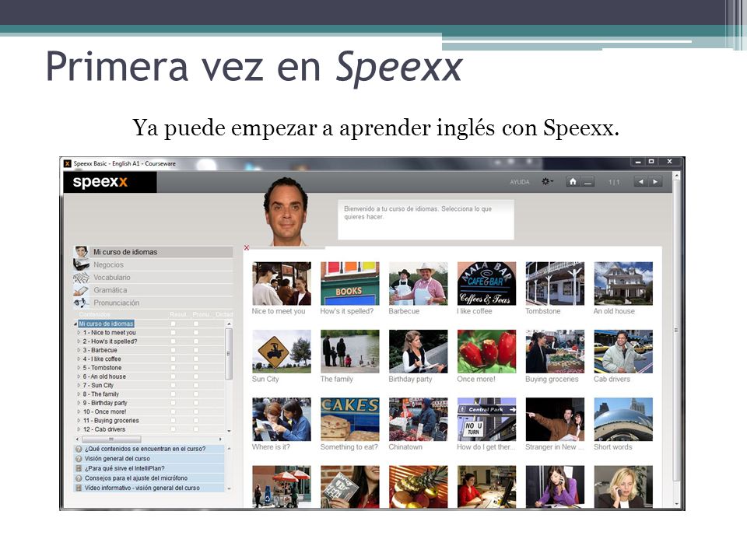Open the Birthday party lesson thumbnail
This screenshot has width=747, height=560.
(x=419, y=352)
